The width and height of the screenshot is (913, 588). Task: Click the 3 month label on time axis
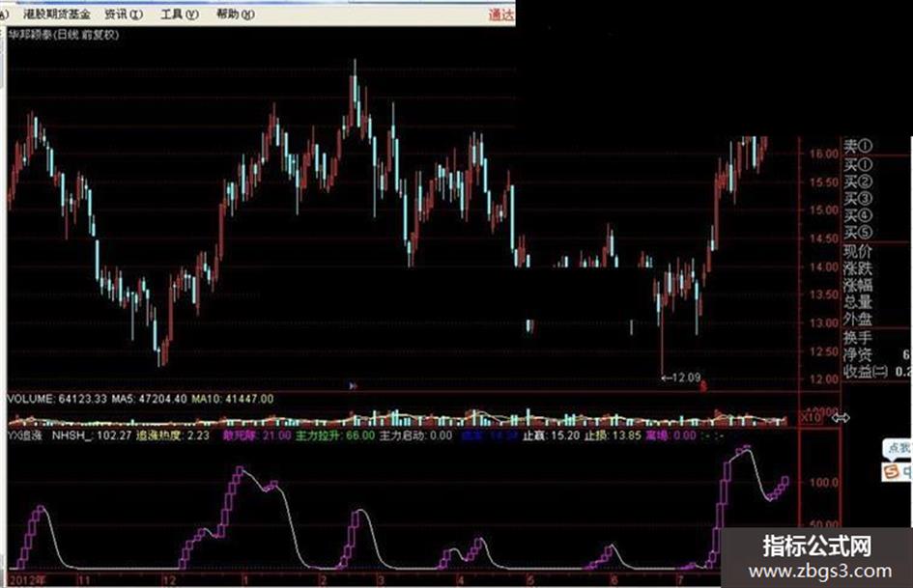(381, 580)
